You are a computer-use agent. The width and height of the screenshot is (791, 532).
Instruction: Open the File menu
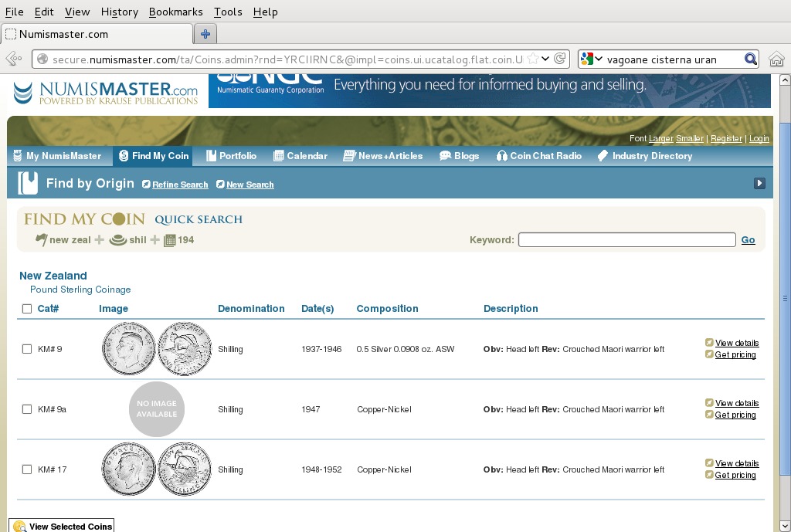14,12
